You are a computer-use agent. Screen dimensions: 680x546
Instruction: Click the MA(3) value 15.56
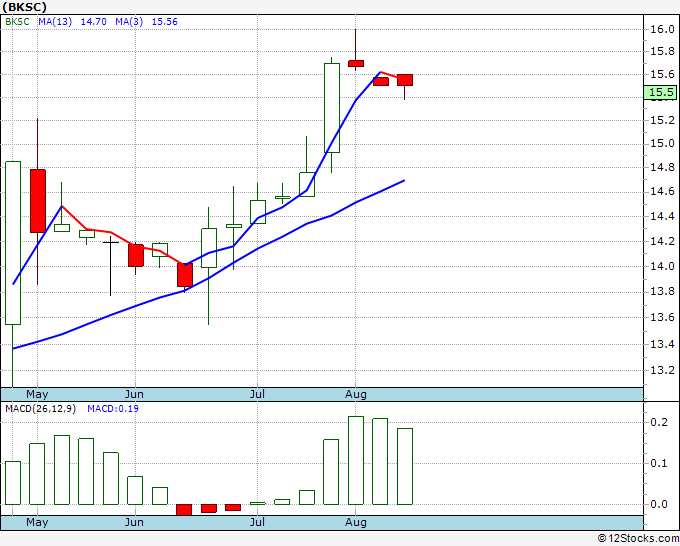164,22
